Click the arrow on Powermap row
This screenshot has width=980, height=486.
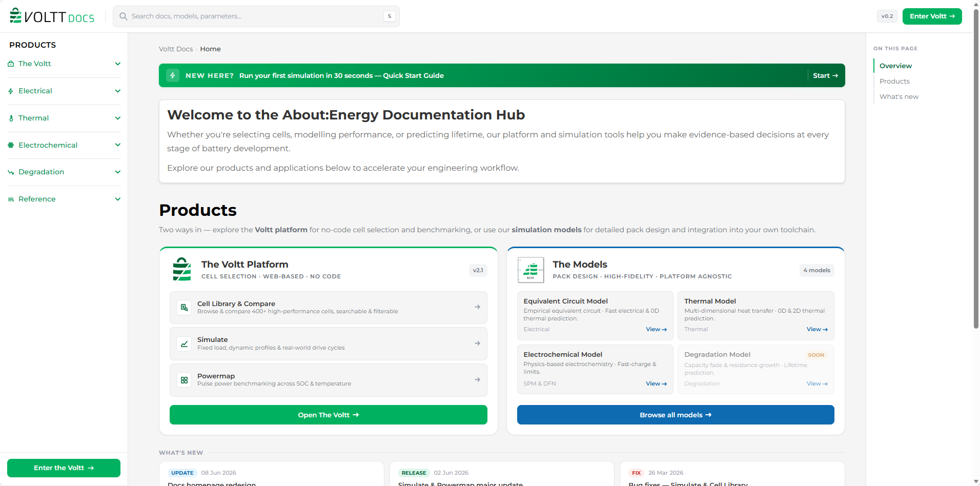477,380
